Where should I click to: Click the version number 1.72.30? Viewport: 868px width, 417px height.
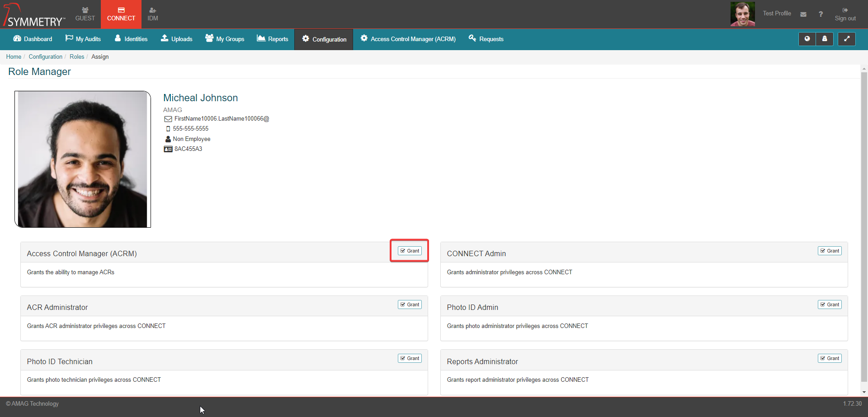click(852, 403)
